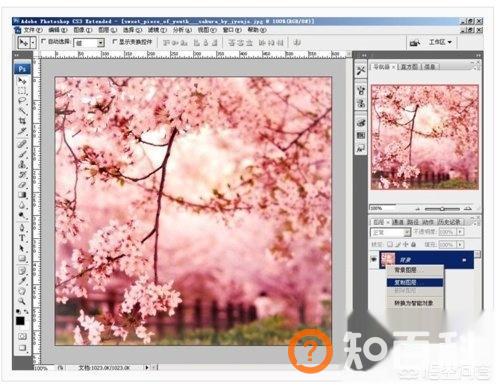Image resolution: width=500 pixels, height=389 pixels.
Task: Choose 复制图层 in context menu
Action: [x=415, y=283]
